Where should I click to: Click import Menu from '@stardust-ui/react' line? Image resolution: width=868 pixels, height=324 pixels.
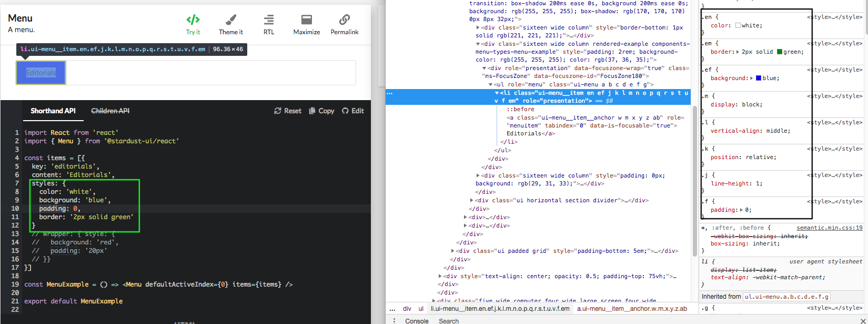point(102,141)
